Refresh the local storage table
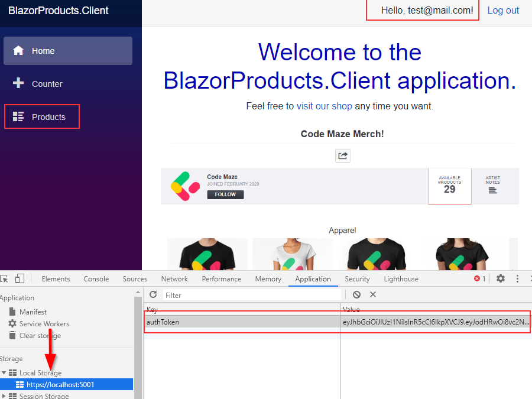The image size is (532, 399). (x=153, y=294)
